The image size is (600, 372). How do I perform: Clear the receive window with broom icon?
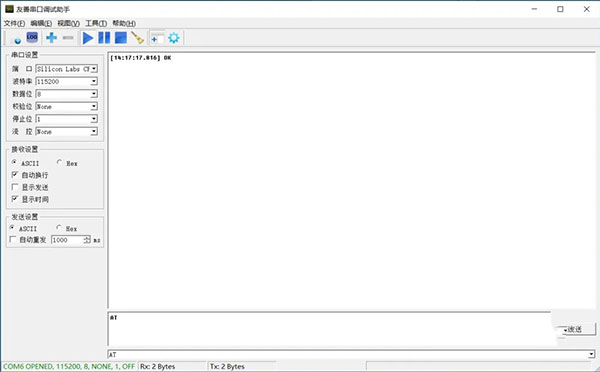pyautogui.click(x=137, y=38)
